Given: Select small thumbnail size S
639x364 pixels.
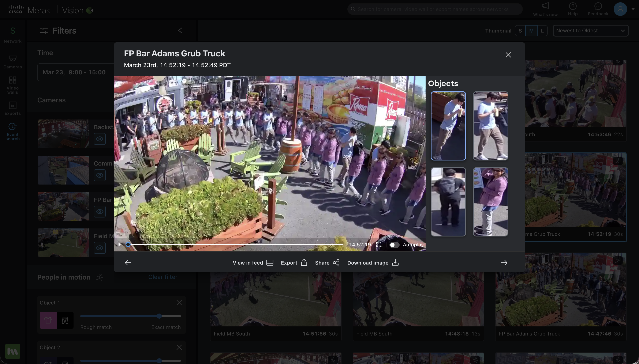Looking at the screenshot, I should 520,31.
